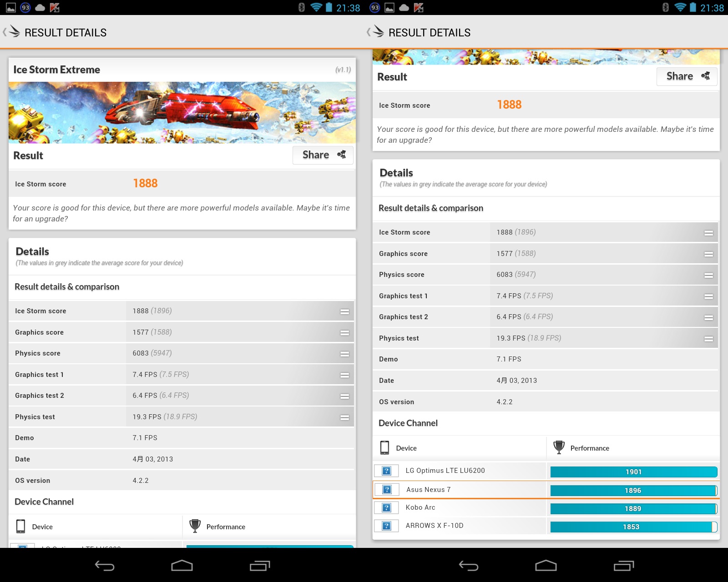
Task: Tap the phone Device icon on left screen
Action: coord(20,526)
